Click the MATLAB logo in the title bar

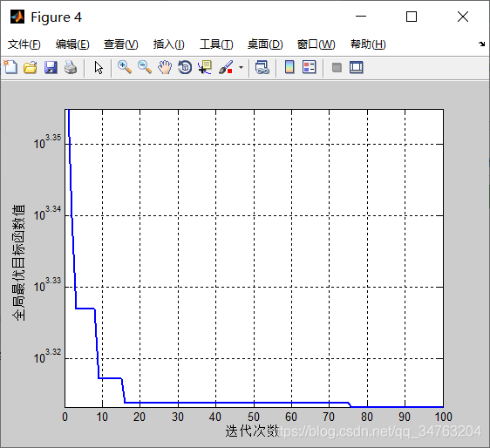(x=17, y=17)
